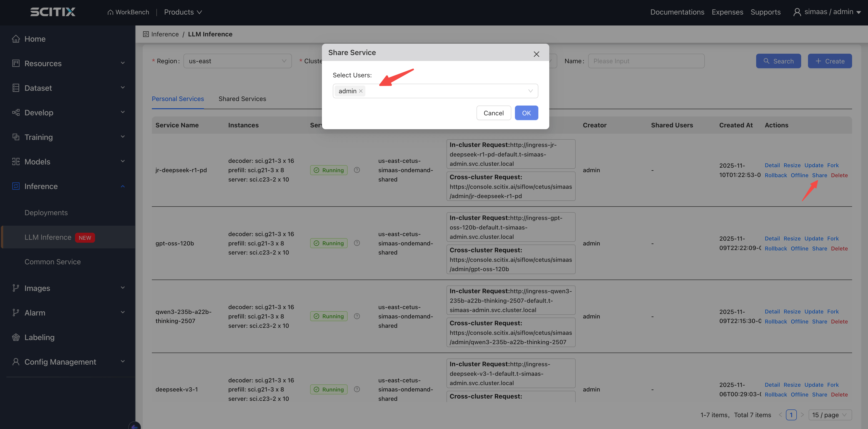Click the help icon in deepseek-v3-1 row
The width and height of the screenshot is (868, 429).
pos(357,389)
